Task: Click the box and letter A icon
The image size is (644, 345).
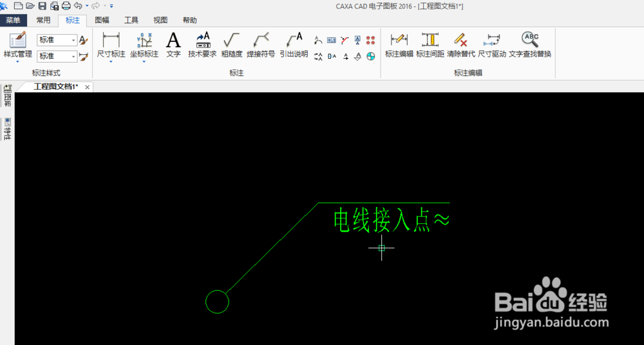Action: pos(332,56)
